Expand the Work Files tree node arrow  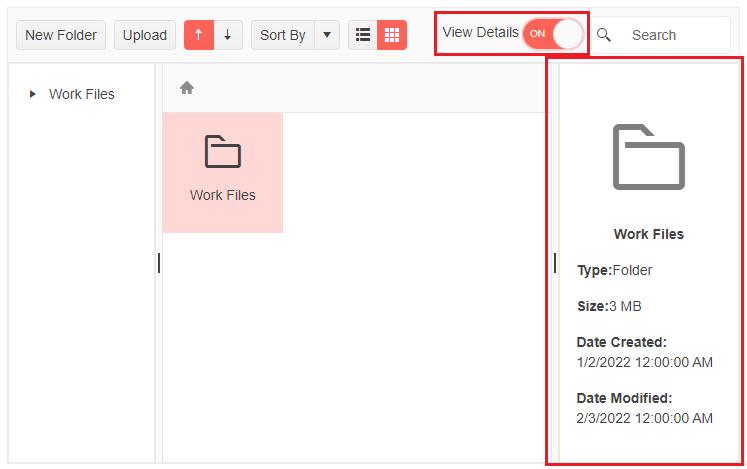click(x=33, y=94)
